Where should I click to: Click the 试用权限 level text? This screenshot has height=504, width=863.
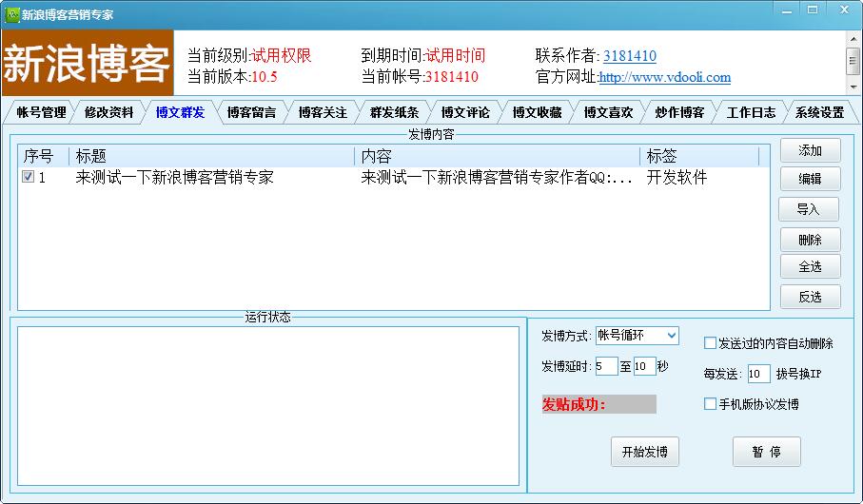[x=282, y=55]
